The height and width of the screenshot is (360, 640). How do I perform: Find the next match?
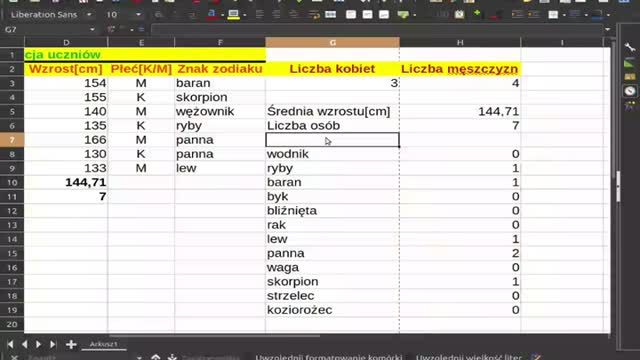(172, 357)
